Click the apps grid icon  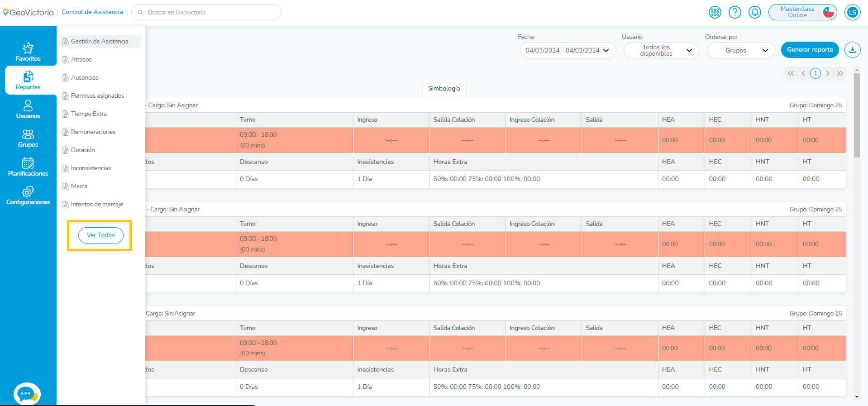tap(715, 12)
